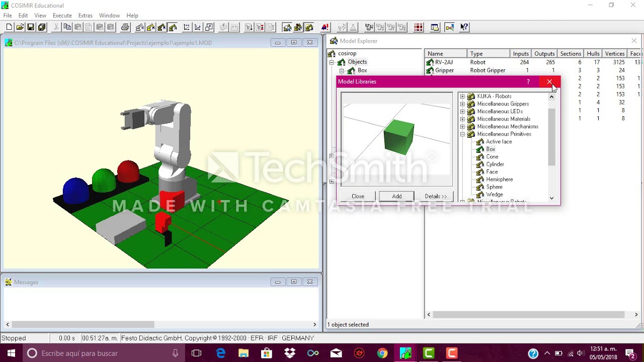The width and height of the screenshot is (644, 362).
Task: Open the notification center icon
Action: tap(630, 353)
